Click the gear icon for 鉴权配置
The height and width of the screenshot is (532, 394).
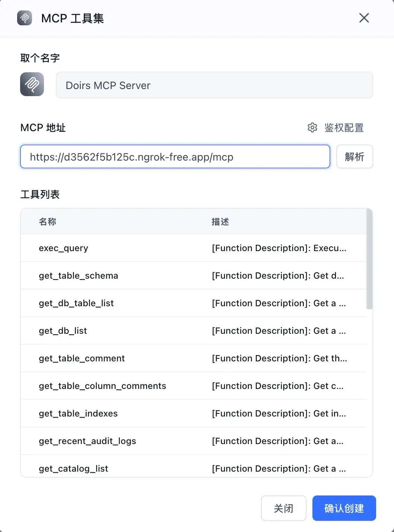click(312, 128)
